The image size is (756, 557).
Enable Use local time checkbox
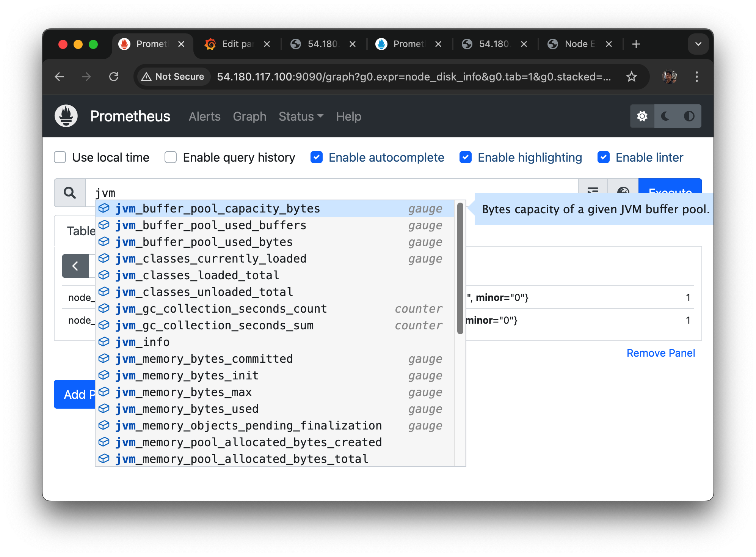click(x=60, y=157)
